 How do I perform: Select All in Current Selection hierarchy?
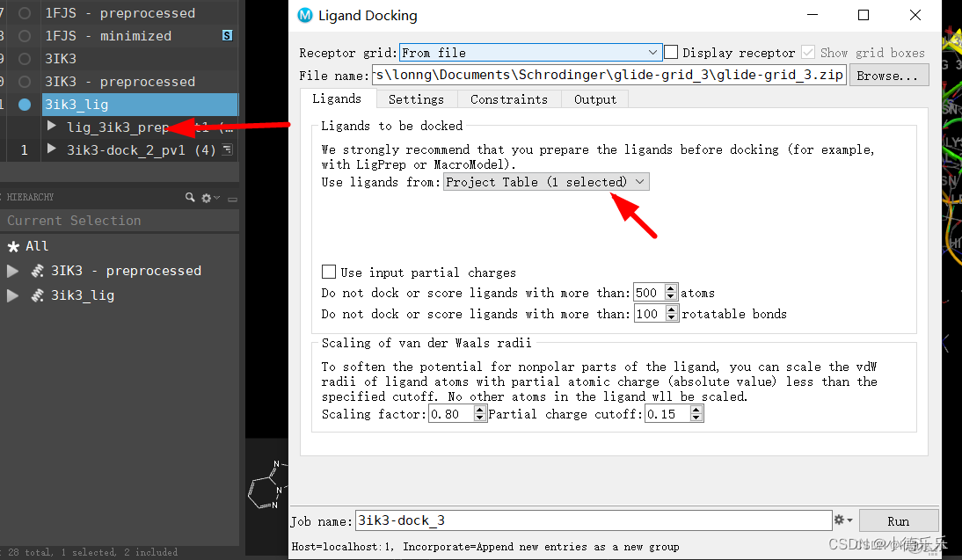[x=37, y=246]
